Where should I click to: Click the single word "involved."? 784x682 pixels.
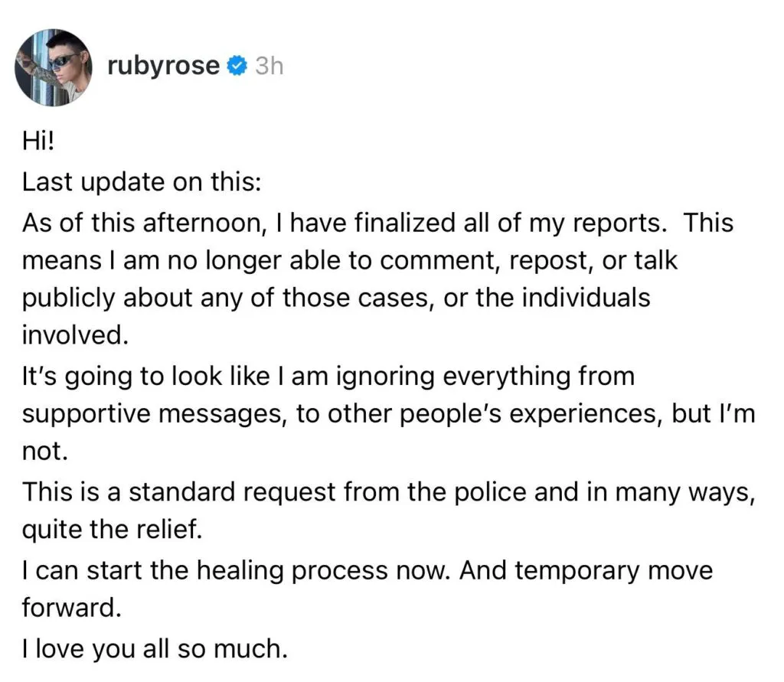tap(71, 335)
